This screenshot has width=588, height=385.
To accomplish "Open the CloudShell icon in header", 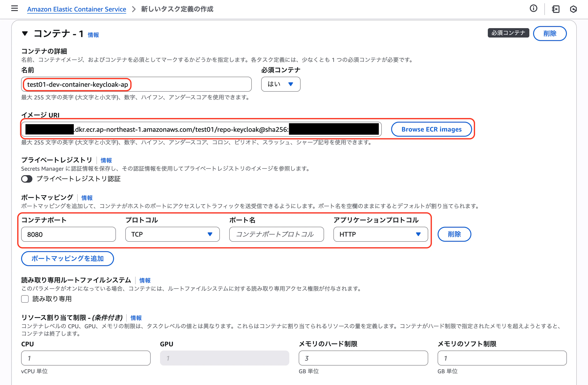I will click(555, 9).
